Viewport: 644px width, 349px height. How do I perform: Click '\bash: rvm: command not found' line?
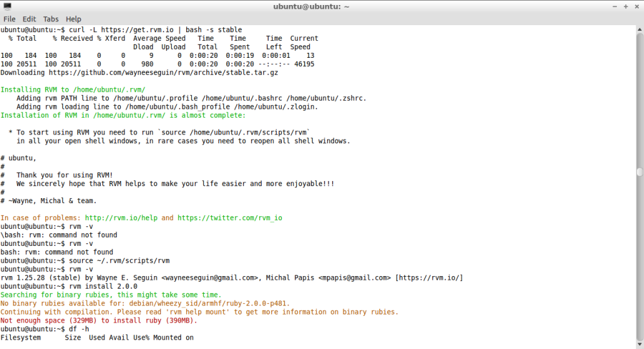click(x=58, y=235)
